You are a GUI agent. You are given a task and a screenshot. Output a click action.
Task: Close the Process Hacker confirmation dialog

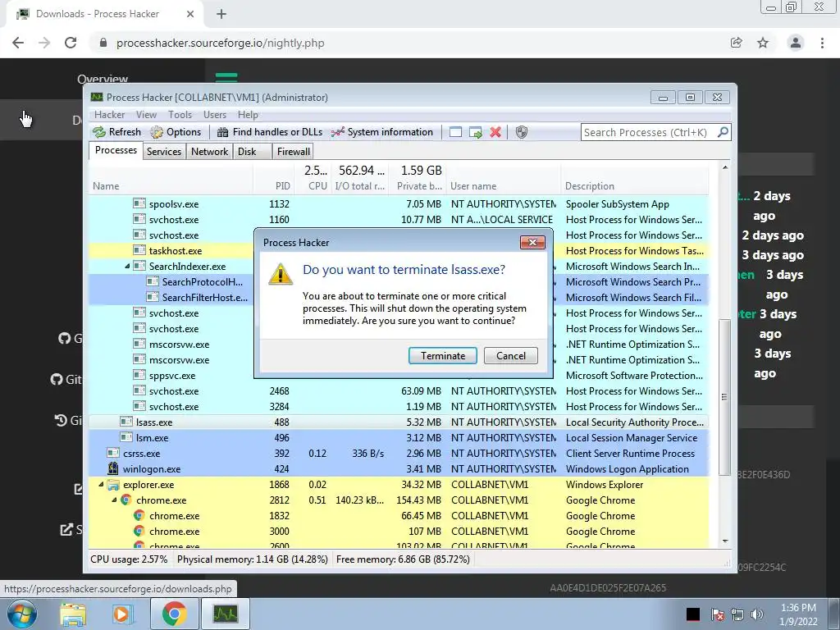click(532, 242)
